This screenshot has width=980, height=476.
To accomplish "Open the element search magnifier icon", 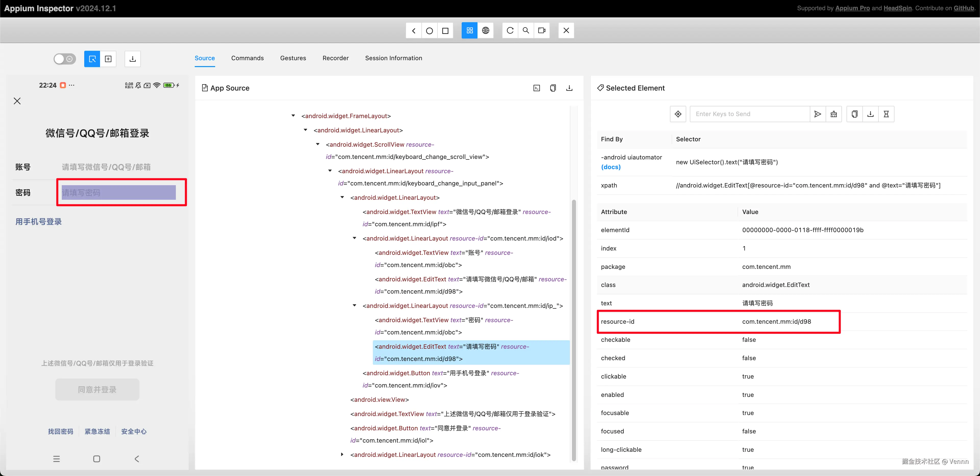I will 526,30.
